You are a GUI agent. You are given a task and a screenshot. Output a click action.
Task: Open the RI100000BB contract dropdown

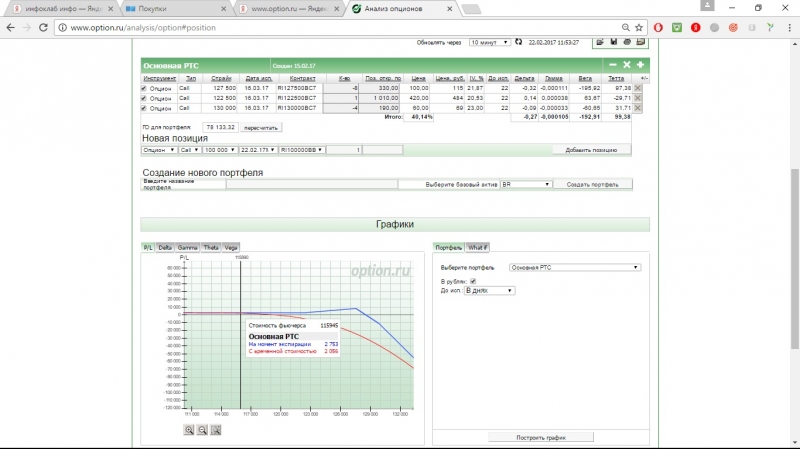302,150
